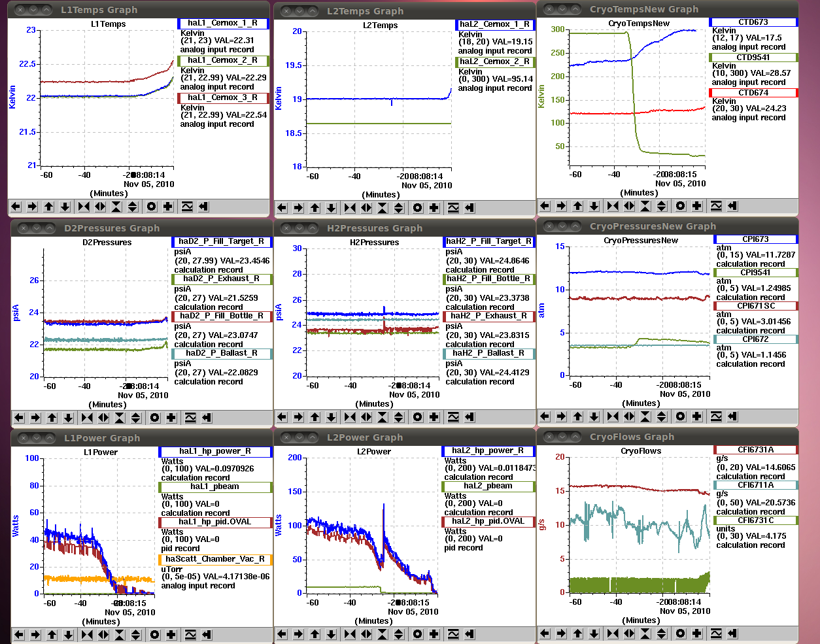Select the CTD673 legend entry
The image size is (820, 644).
(x=753, y=22)
